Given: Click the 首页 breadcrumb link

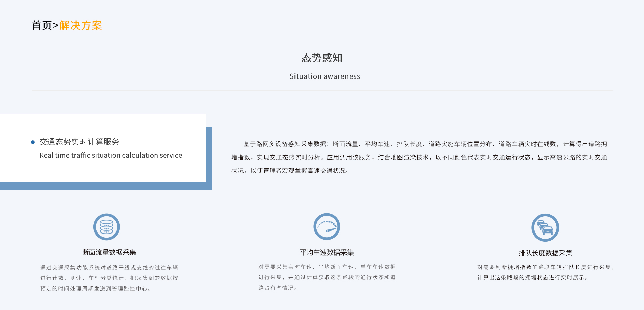Looking at the screenshot, I should point(42,25).
